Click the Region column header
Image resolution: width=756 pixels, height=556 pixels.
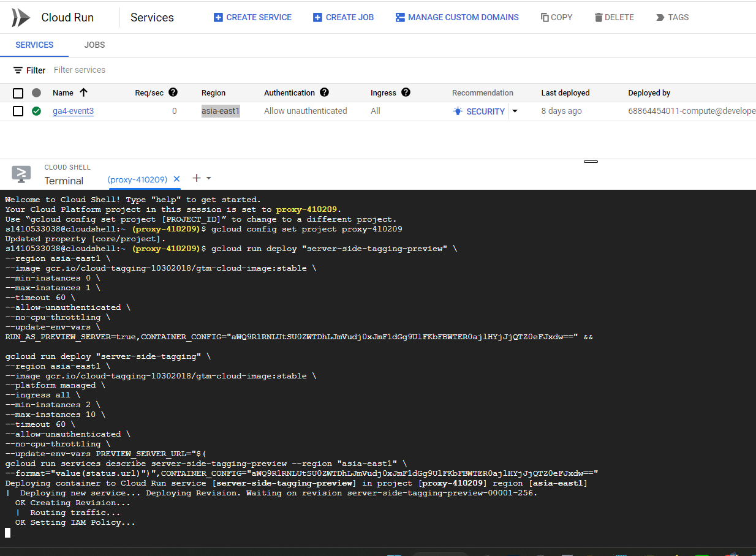[x=213, y=93]
